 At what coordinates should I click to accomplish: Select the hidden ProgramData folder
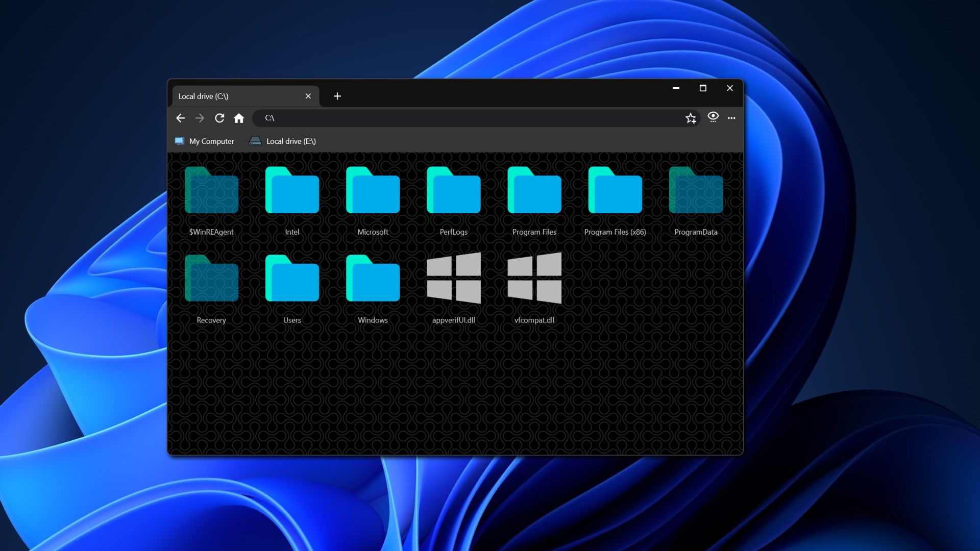coord(696,191)
